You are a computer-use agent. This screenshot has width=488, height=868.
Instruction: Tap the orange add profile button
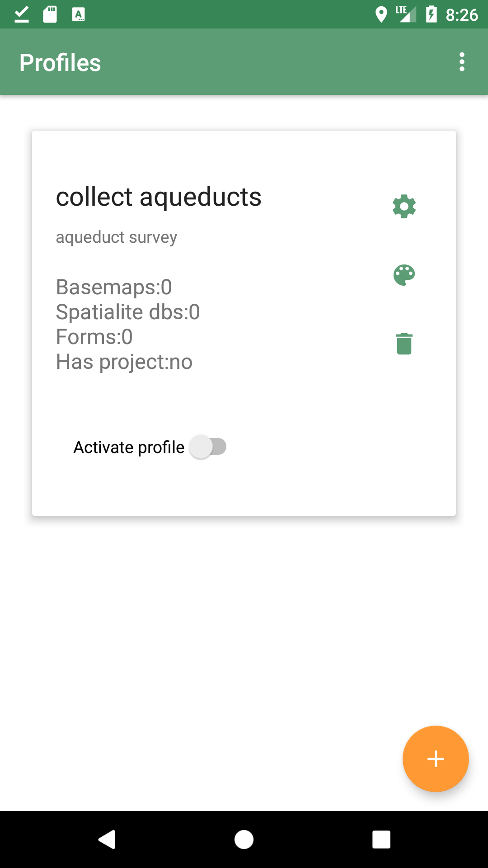point(436,759)
